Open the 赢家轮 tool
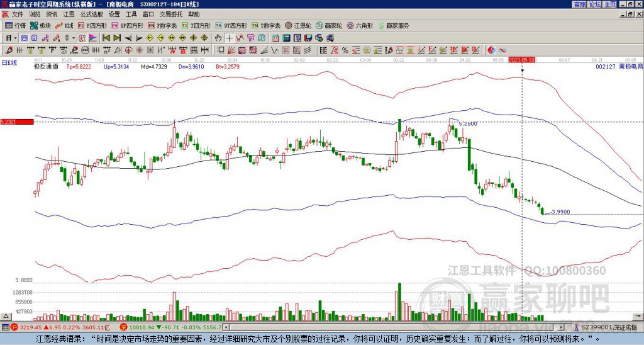The height and width of the screenshot is (345, 644). pyautogui.click(x=329, y=25)
